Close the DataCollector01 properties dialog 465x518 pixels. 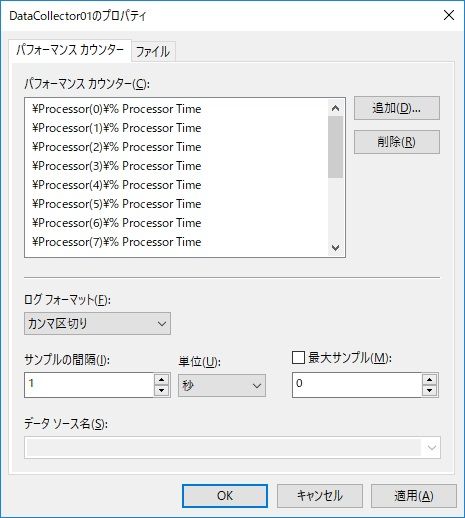449,15
